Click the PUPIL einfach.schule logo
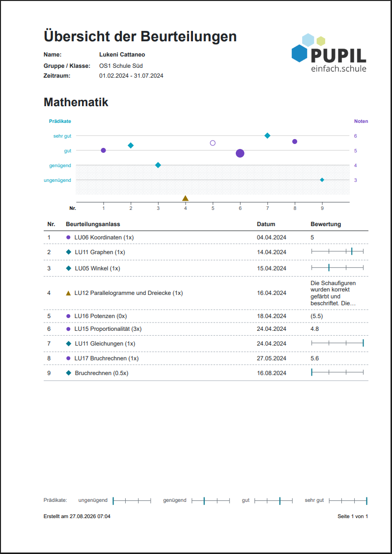Image resolution: width=392 pixels, height=554 pixels. 329,53
